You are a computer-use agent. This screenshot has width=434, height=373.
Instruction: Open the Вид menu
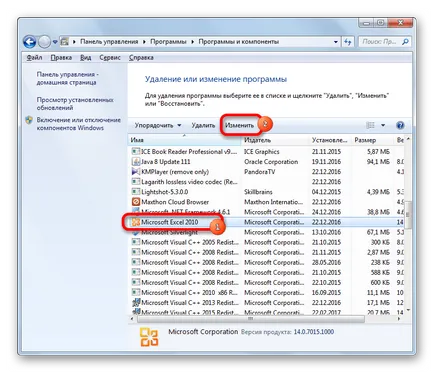coord(85,58)
